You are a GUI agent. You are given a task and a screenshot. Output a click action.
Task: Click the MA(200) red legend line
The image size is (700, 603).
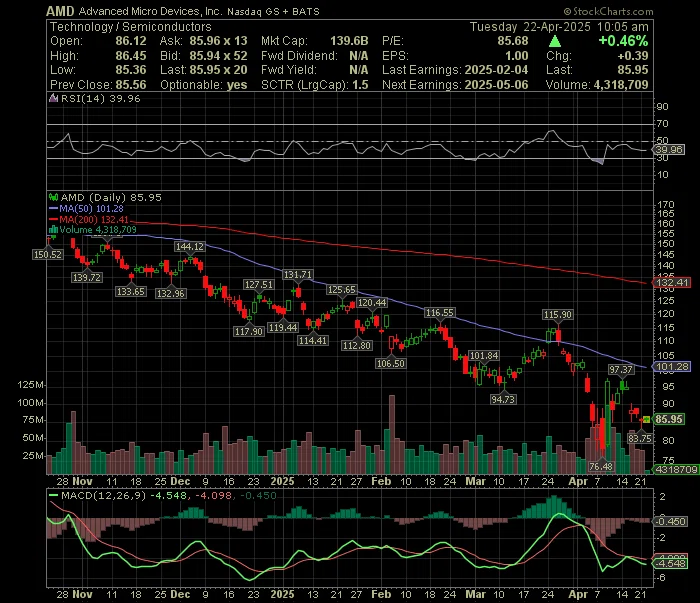[x=54, y=219]
